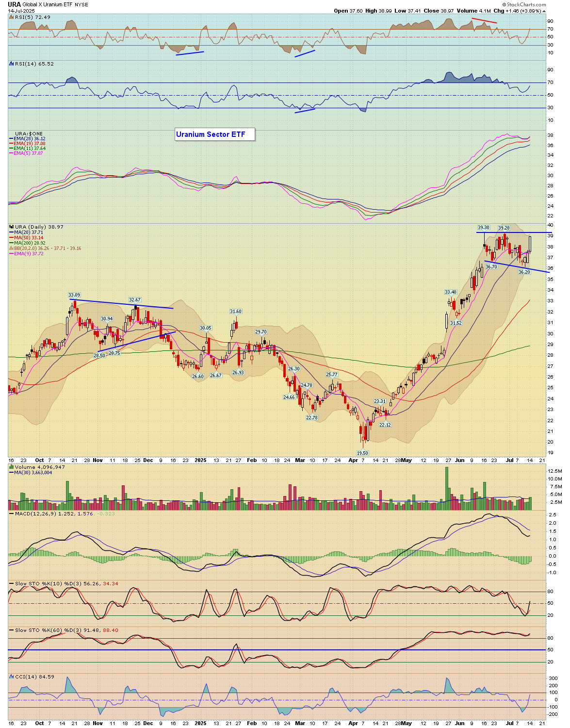Click the blue line swatch beside MA(20)

(12, 232)
